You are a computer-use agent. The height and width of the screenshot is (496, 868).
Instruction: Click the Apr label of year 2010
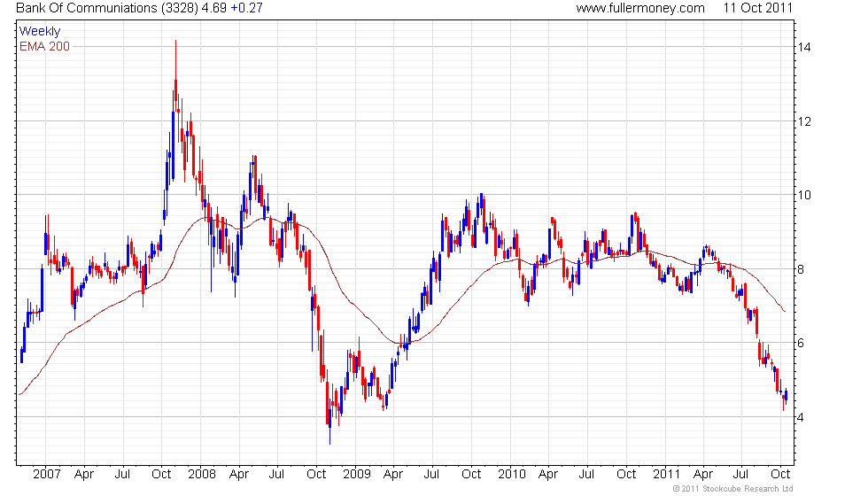click(548, 475)
